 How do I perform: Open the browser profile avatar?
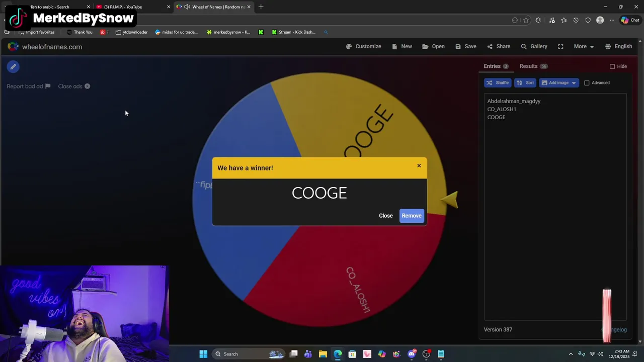click(x=600, y=20)
